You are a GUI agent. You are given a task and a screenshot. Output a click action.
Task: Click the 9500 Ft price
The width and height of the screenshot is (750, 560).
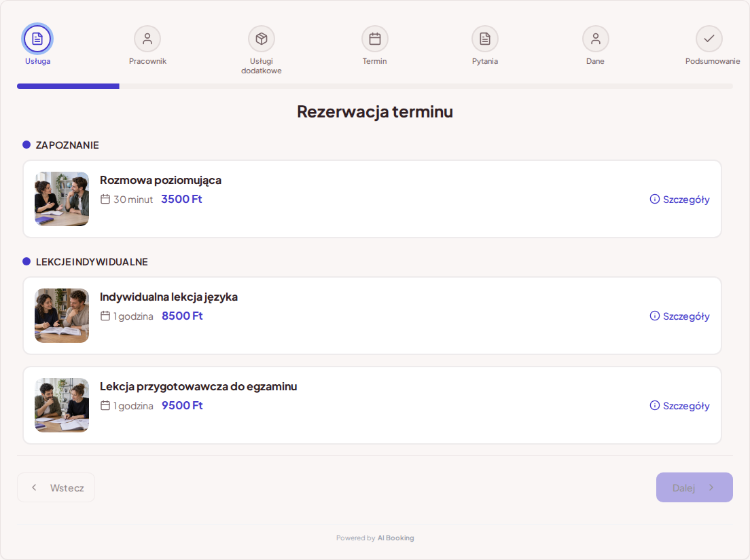pyautogui.click(x=182, y=406)
